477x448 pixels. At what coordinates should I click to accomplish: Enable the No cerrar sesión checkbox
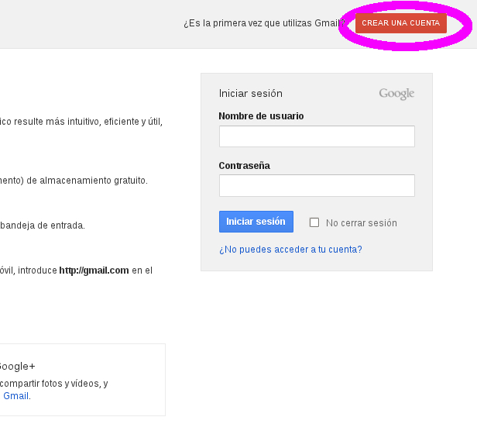[x=314, y=222]
